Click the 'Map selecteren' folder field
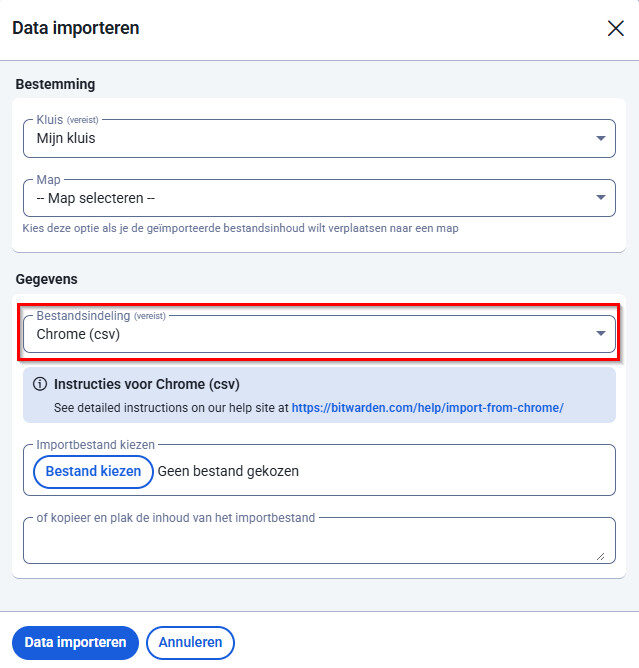Viewport: 639px width, 668px height. point(300,198)
